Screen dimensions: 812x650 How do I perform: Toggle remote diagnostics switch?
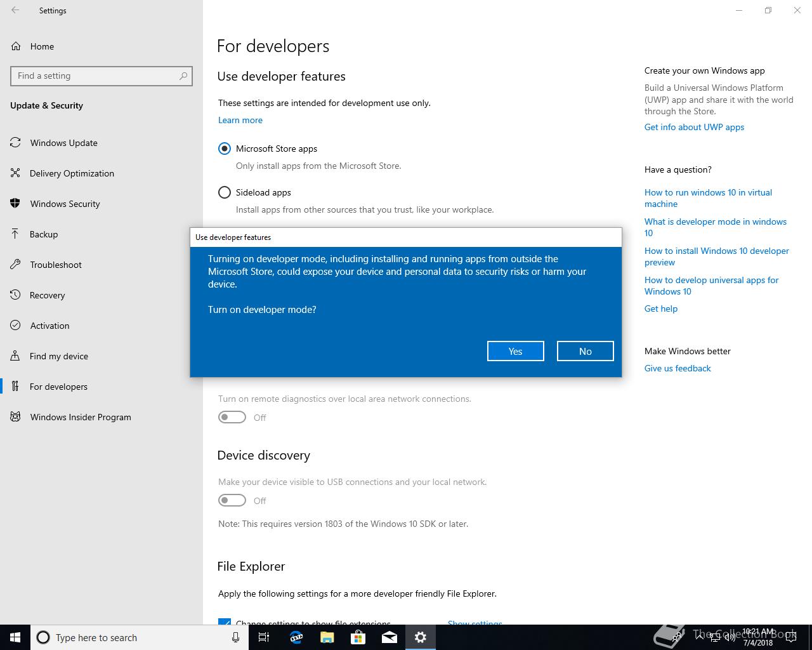pos(232,417)
